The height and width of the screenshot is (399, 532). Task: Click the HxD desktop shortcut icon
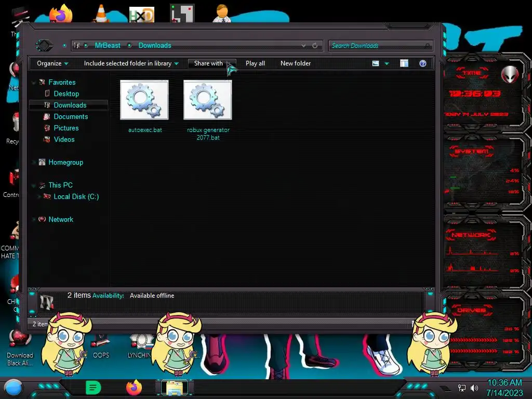(x=142, y=15)
